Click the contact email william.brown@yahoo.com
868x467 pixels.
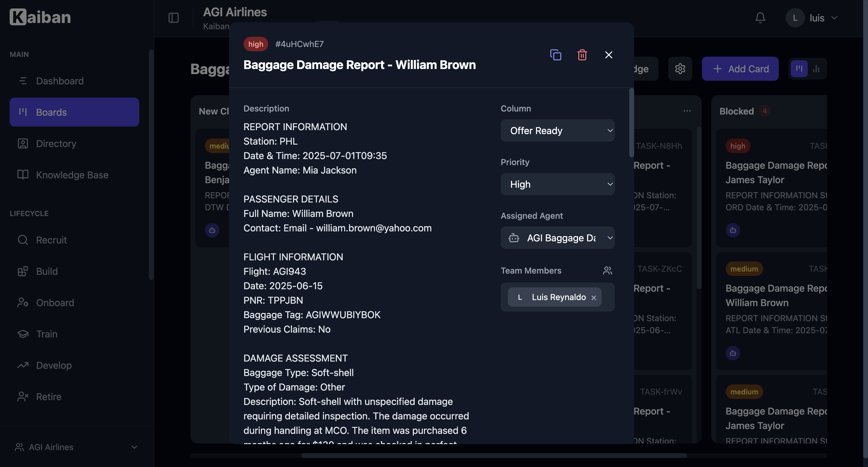[374, 228]
